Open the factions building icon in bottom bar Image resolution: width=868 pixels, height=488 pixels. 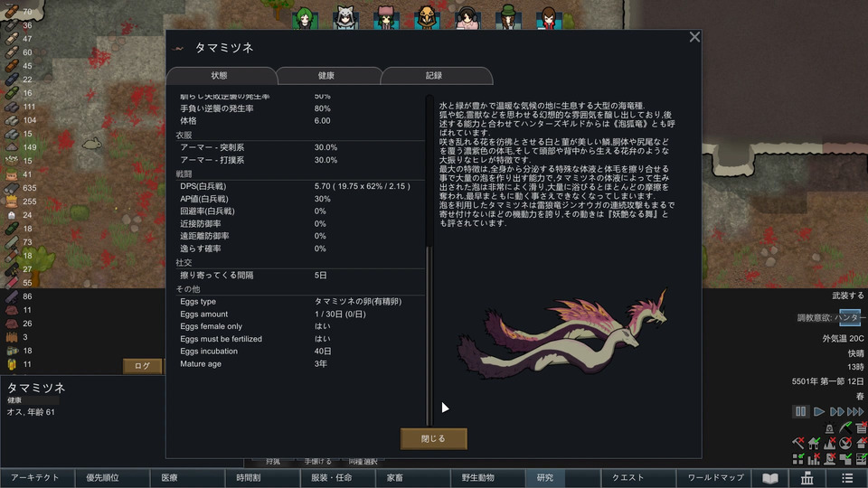[807, 478]
